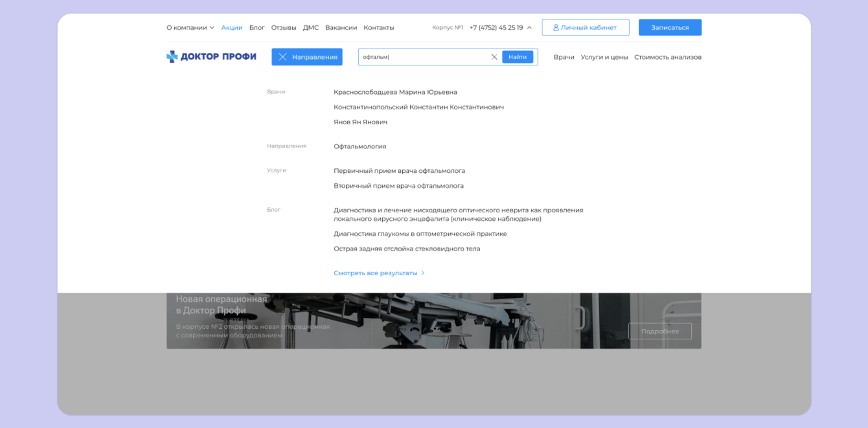Screen dimensions: 868x428
Task: Clear the search field with X icon
Action: pos(494,57)
